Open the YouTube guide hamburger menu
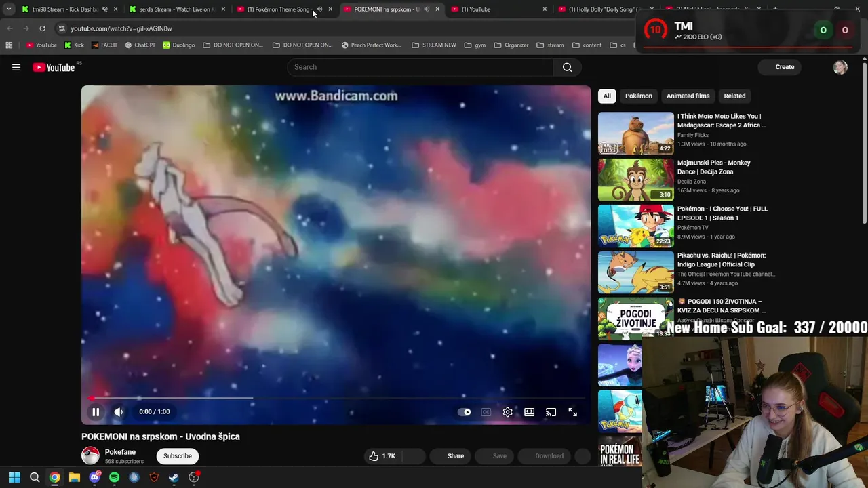This screenshot has height=488, width=868. coord(16,67)
